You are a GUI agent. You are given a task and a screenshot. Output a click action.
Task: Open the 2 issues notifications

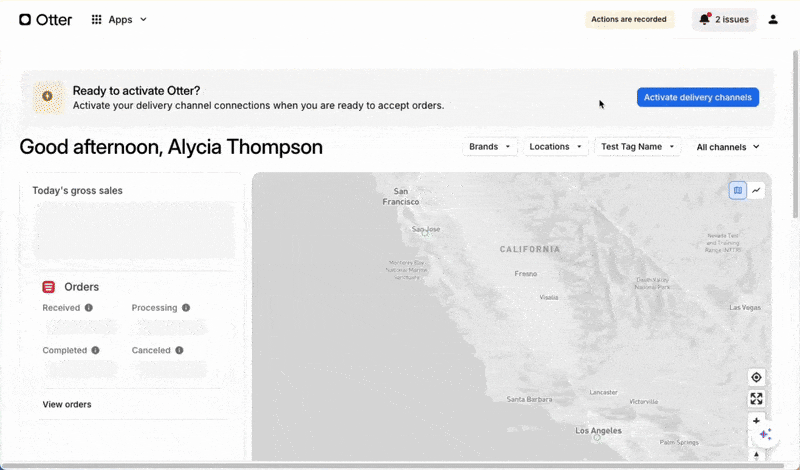[x=724, y=19]
